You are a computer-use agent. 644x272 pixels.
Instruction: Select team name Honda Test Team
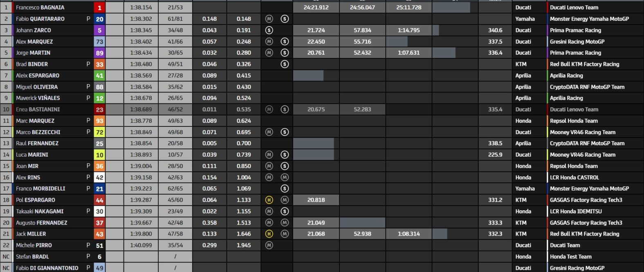point(571,256)
